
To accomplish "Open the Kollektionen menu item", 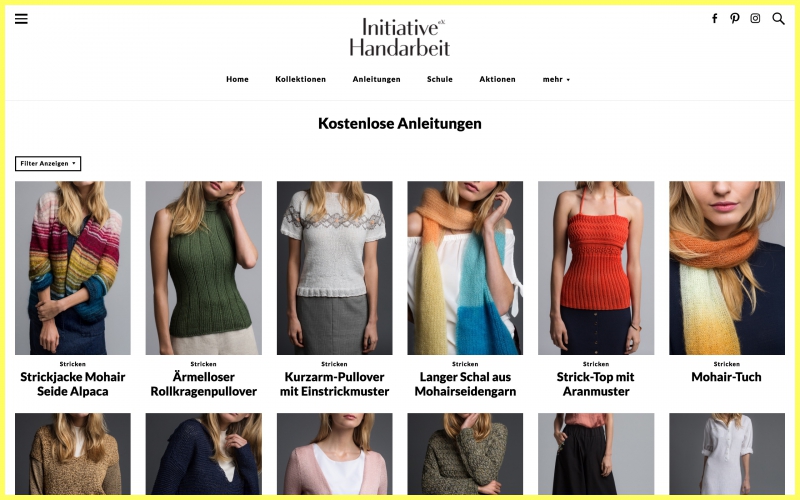I will pos(301,79).
